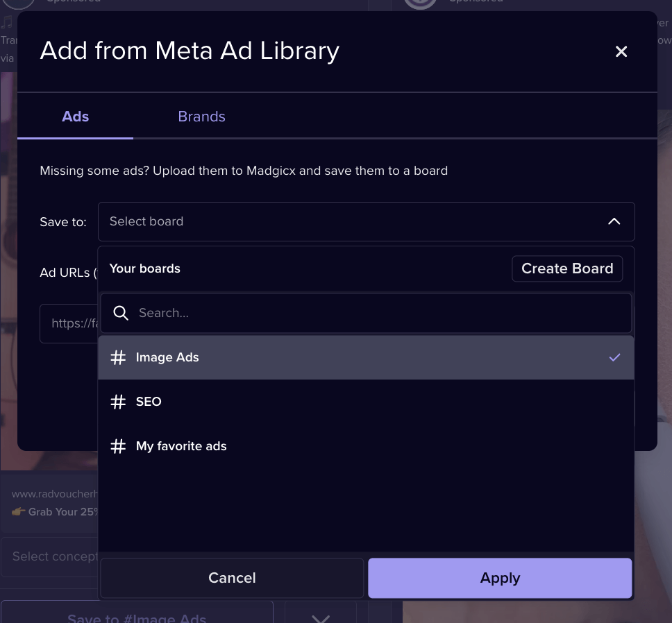
Task: Click the hash icon beside Image Ads
Action: [x=118, y=357]
